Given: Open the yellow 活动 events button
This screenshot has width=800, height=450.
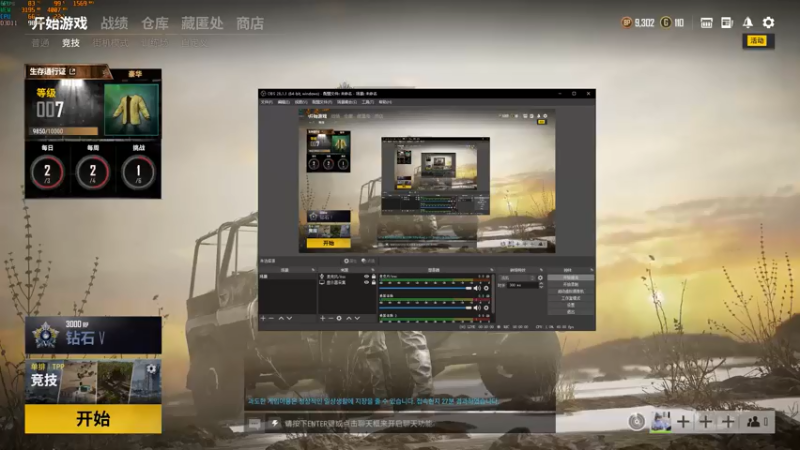Looking at the screenshot, I should tap(757, 40).
